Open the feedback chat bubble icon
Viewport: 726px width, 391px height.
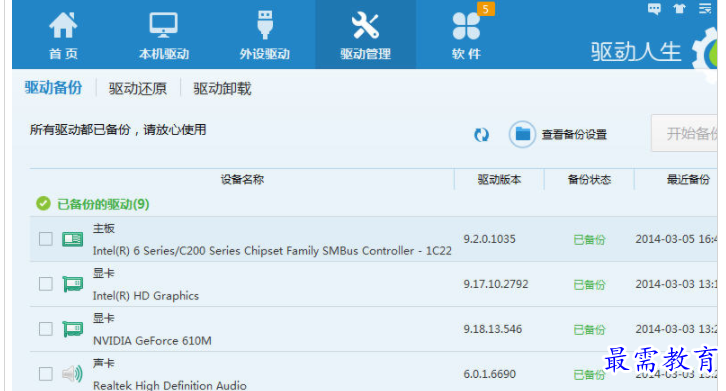[x=654, y=8]
